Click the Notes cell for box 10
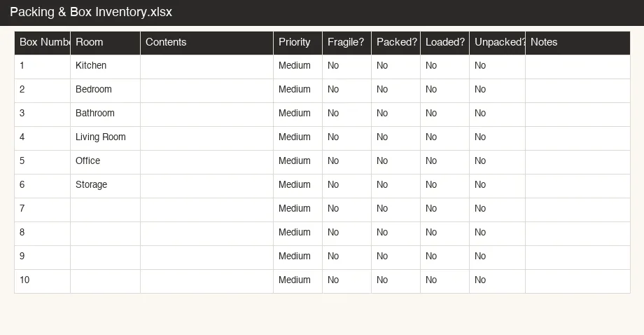This screenshot has width=644, height=335. click(577, 281)
